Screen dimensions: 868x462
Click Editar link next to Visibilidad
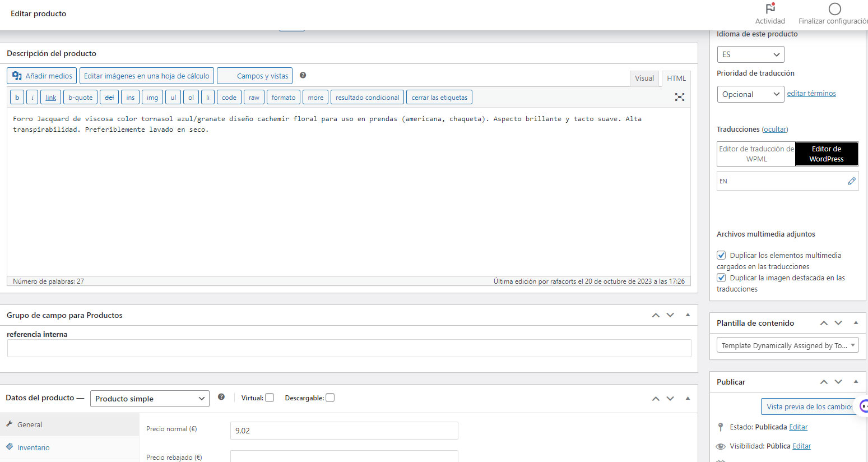click(802, 446)
